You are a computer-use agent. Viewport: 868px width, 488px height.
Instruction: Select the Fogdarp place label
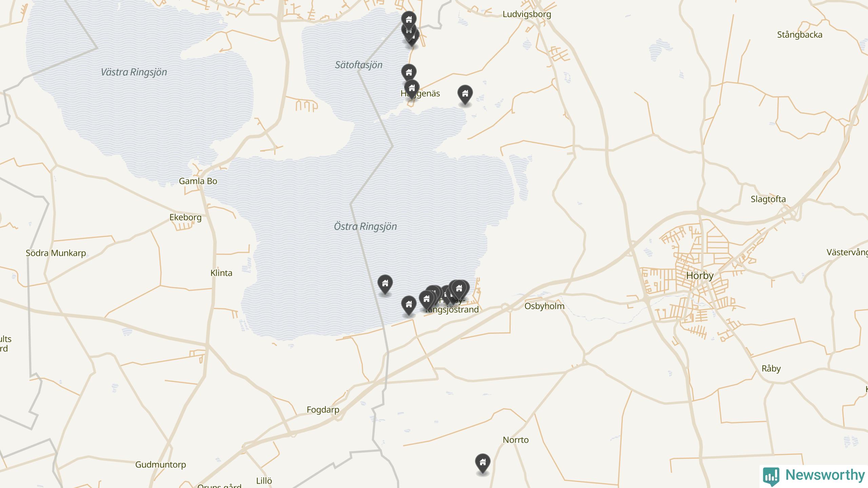[x=323, y=410]
